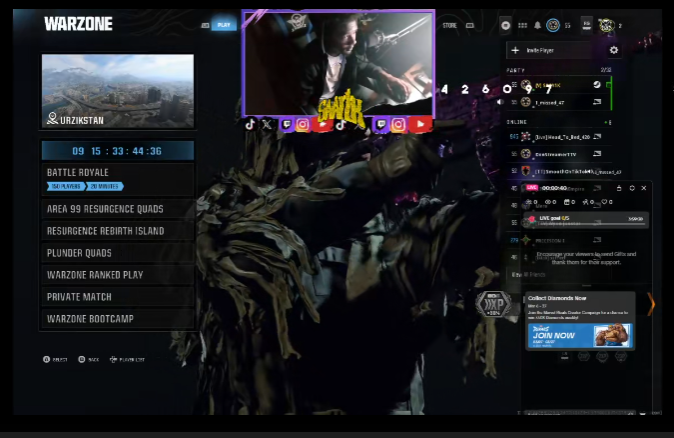Select online friend Head_To_Bed_420
The height and width of the screenshot is (438, 674).
pos(559,137)
